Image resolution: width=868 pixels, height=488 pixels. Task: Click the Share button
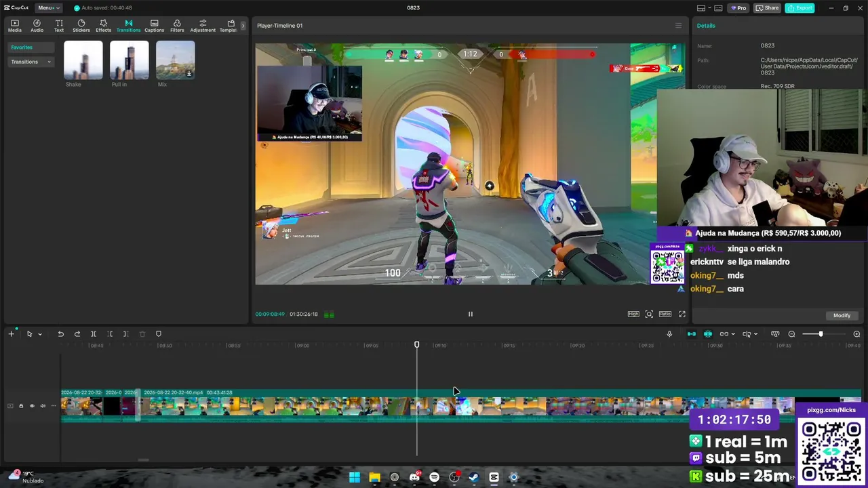768,8
